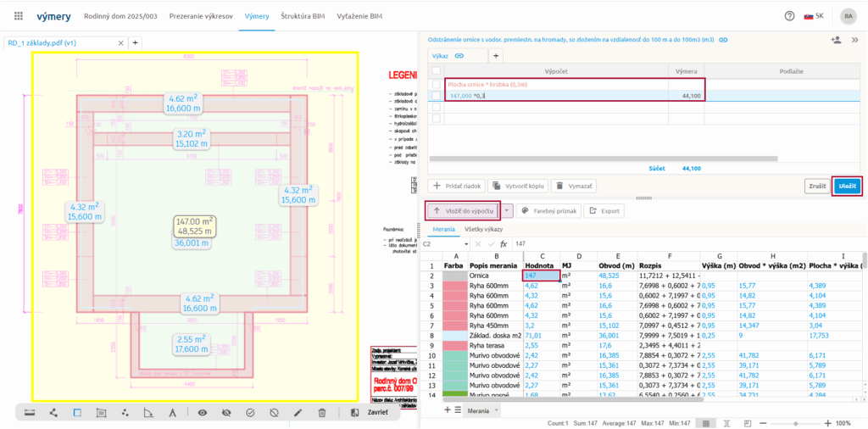Image resolution: width=868 pixels, height=429 pixels.
Task: Click the Uložiť save button
Action: click(847, 186)
